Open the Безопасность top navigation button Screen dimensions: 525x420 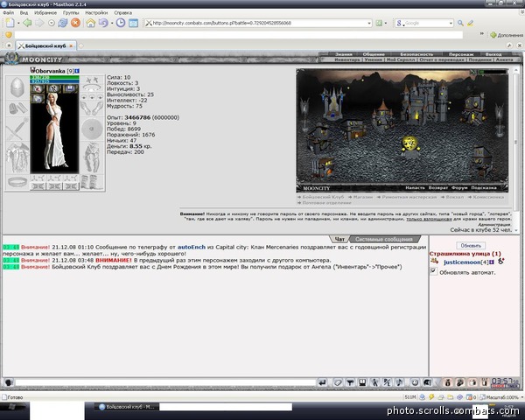coord(416,54)
